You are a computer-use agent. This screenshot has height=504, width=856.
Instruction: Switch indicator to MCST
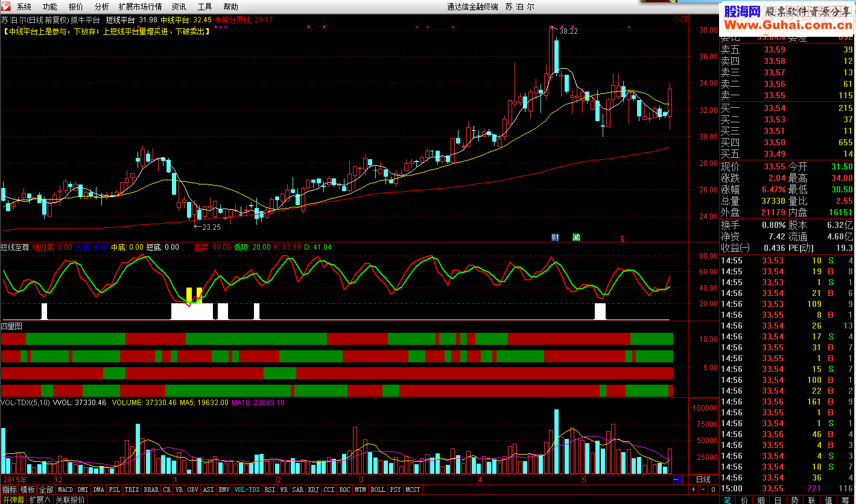413,490
